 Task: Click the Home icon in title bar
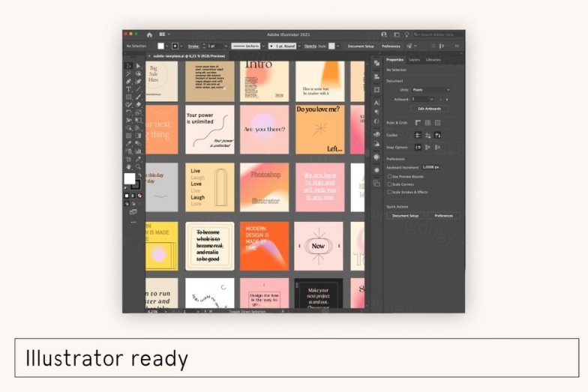tap(149, 34)
